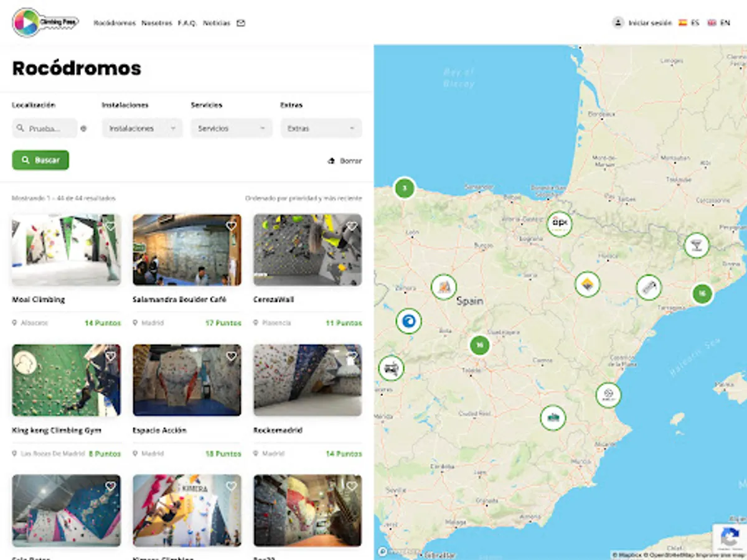Image resolution: width=747 pixels, height=560 pixels.
Task: Expand the Extras dropdown
Action: coord(321,128)
